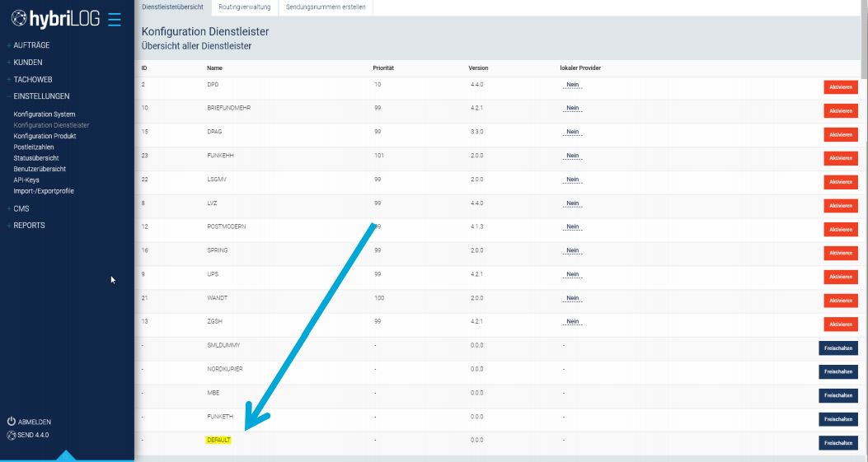Viewport: 868px width, 462px height.
Task: Open Konfiguration Produkt
Action: [x=45, y=136]
